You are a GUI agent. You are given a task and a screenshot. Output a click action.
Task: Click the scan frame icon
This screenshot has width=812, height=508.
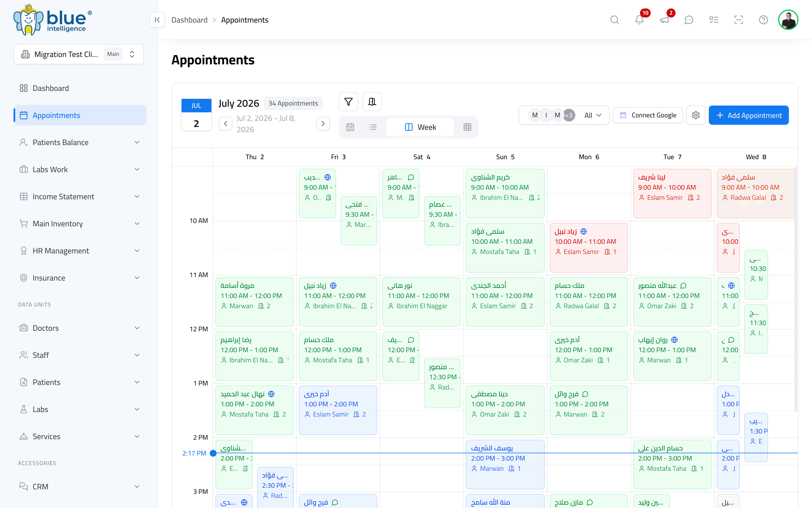click(738, 20)
